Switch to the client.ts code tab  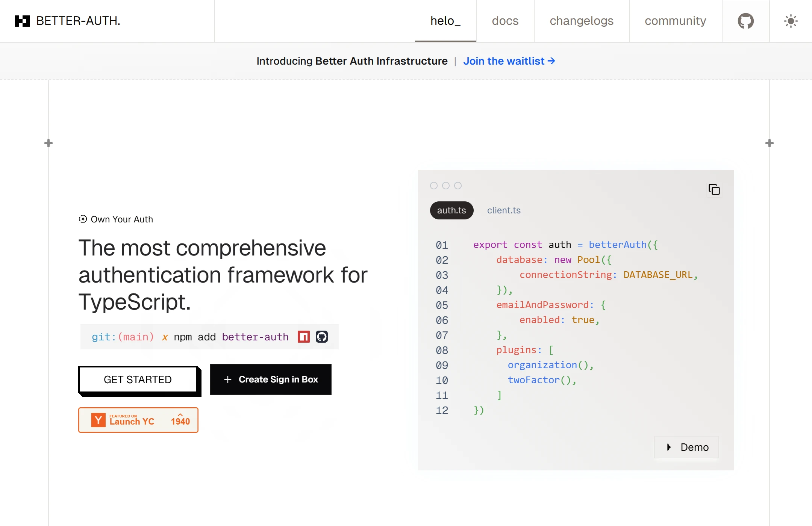[504, 210]
